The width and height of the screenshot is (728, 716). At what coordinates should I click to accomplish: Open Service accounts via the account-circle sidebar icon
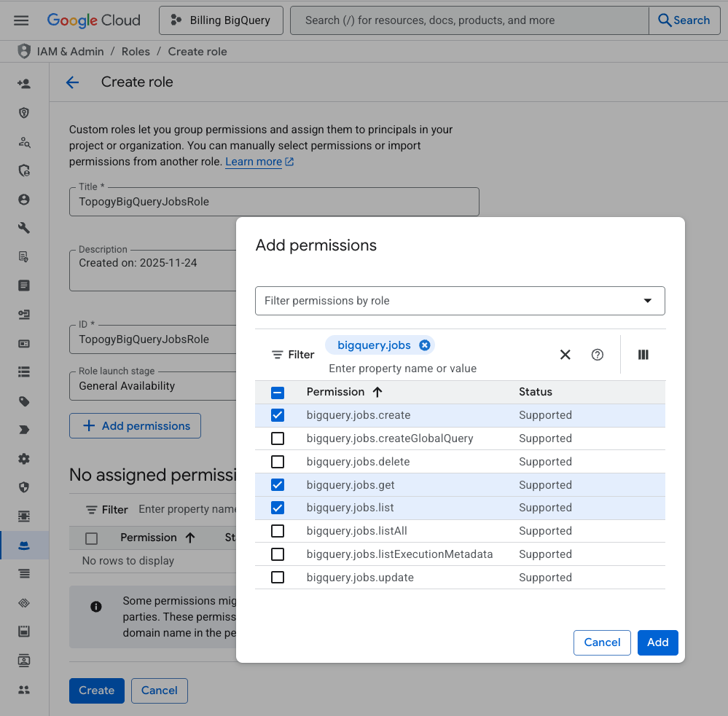(x=23, y=200)
